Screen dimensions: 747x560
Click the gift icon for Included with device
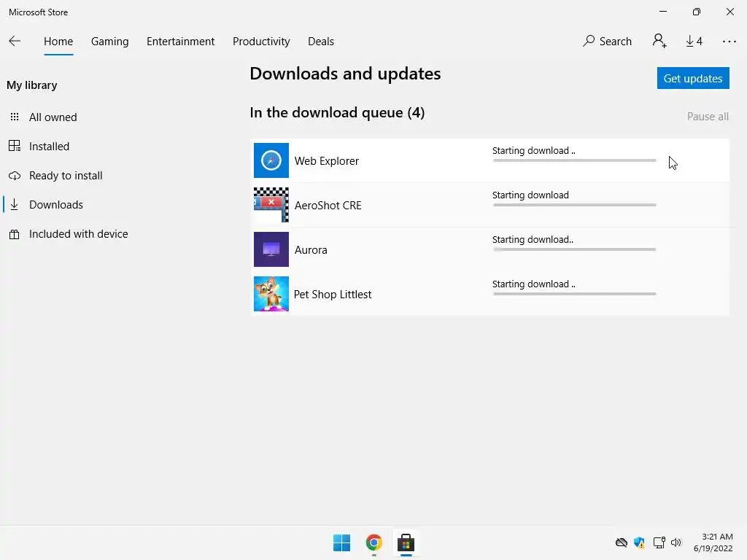click(15, 234)
